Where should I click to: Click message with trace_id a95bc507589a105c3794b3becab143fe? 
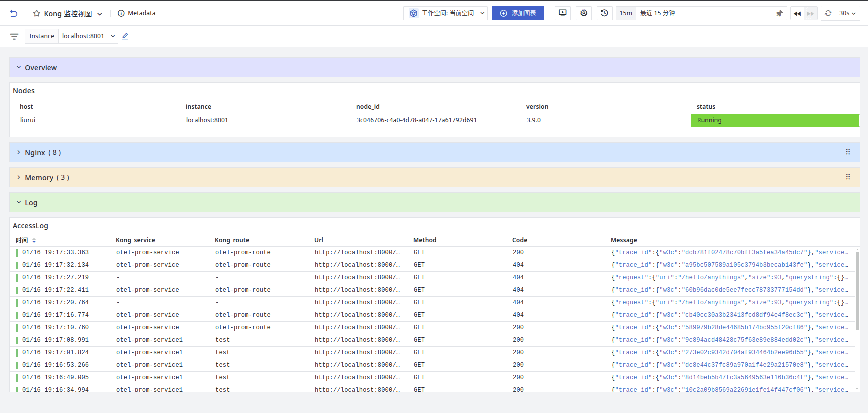coord(729,265)
